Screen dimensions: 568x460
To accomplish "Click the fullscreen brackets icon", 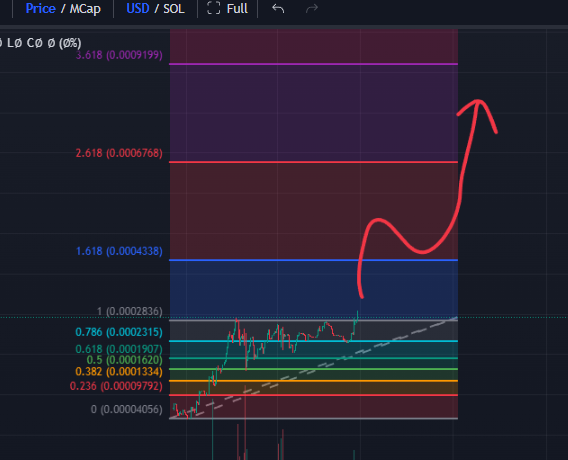I will [213, 8].
